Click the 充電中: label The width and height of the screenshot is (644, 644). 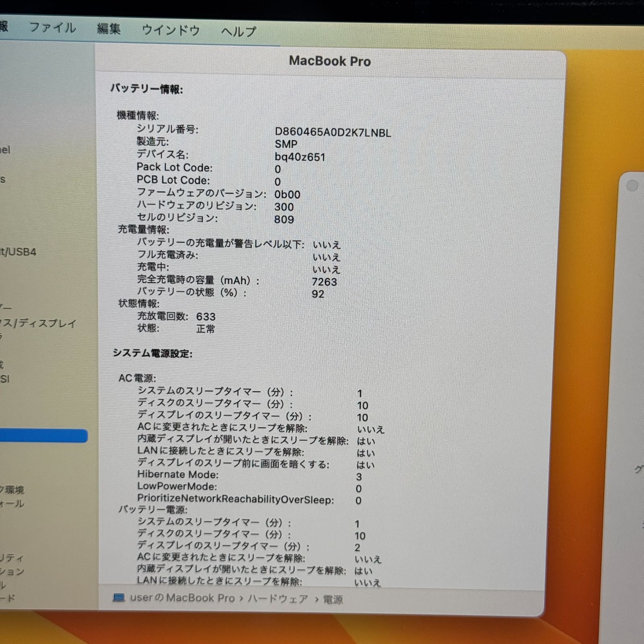point(153,267)
